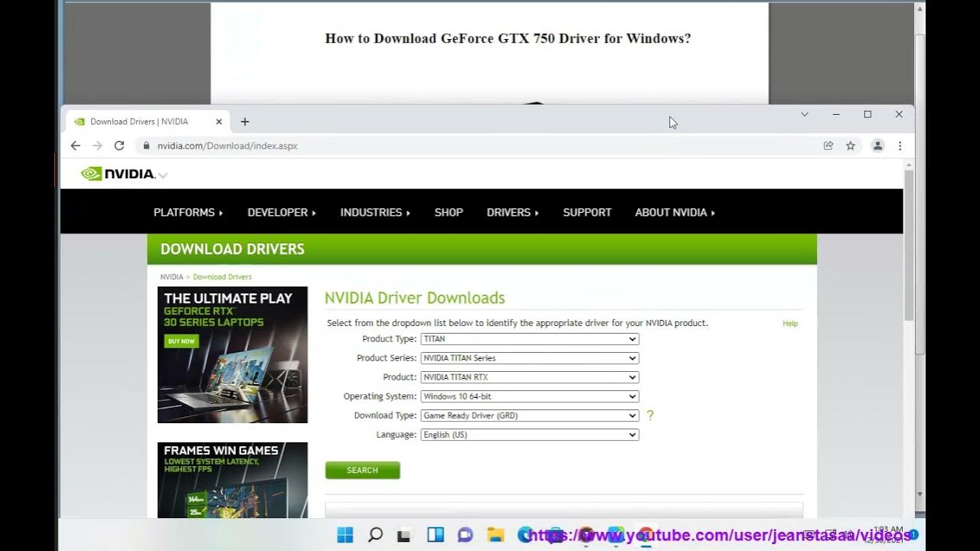
Task: Open the SHOP menu item
Action: pos(449,212)
